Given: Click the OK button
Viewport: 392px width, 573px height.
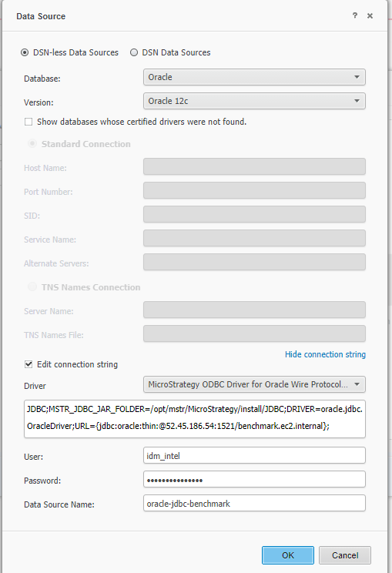Looking at the screenshot, I should pyautogui.click(x=288, y=555).
